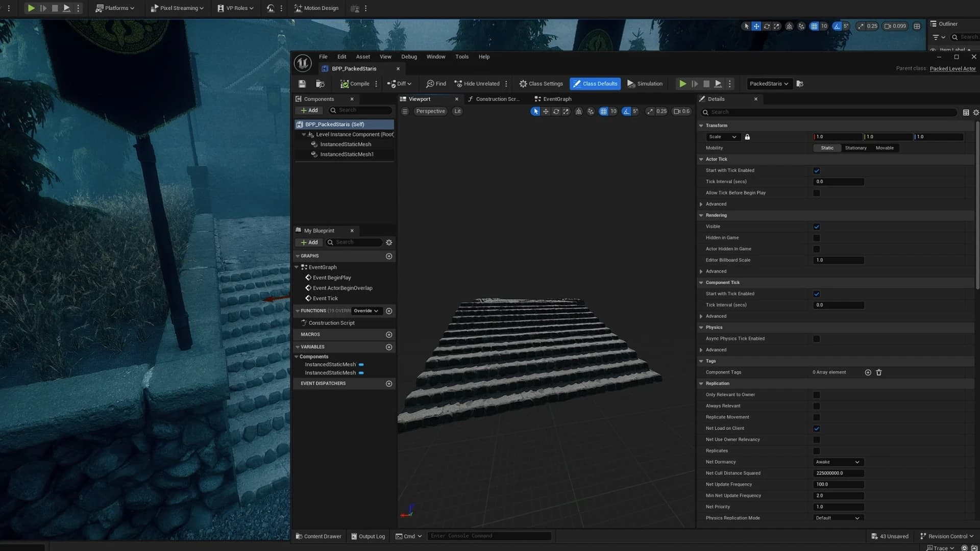Open Find in blueprint

pyautogui.click(x=436, y=84)
